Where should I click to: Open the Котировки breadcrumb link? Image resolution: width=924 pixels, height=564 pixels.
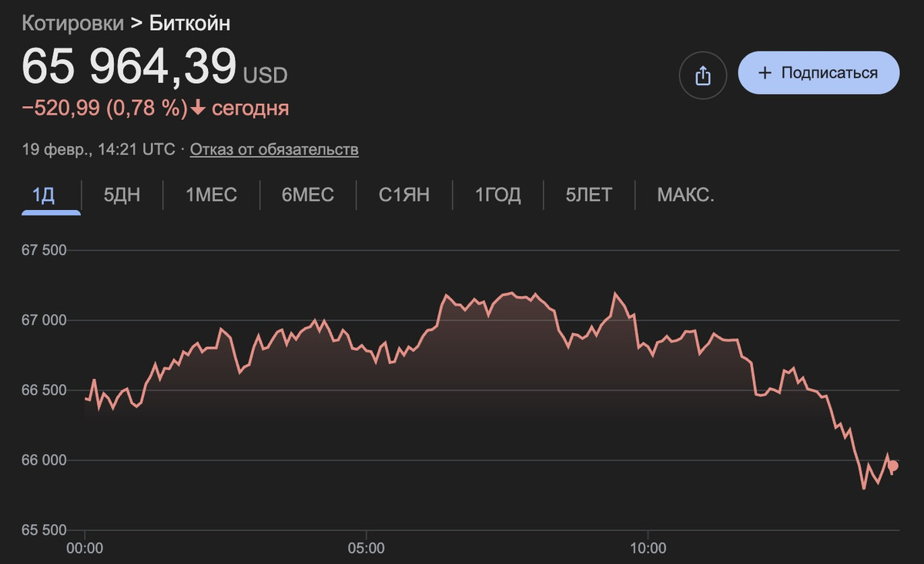coord(72,23)
